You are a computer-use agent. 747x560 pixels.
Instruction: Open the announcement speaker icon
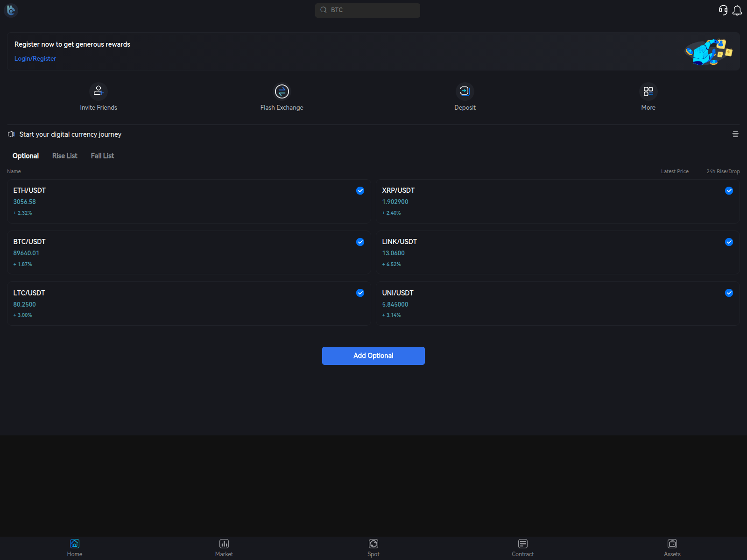(x=11, y=134)
